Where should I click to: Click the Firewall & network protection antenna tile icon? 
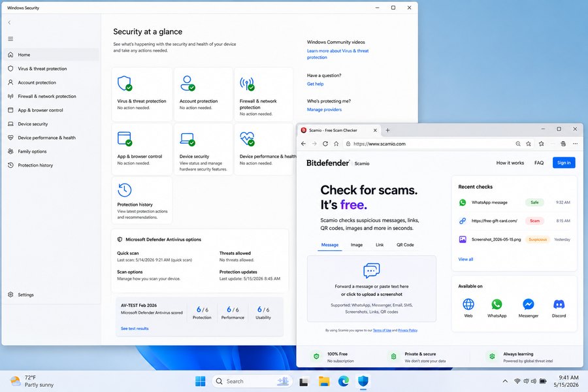(247, 84)
